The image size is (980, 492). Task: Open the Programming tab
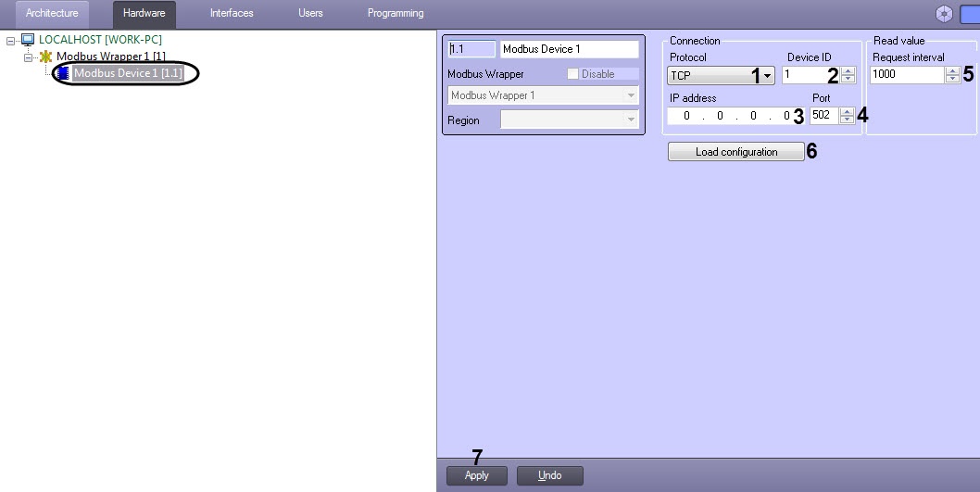pos(395,13)
